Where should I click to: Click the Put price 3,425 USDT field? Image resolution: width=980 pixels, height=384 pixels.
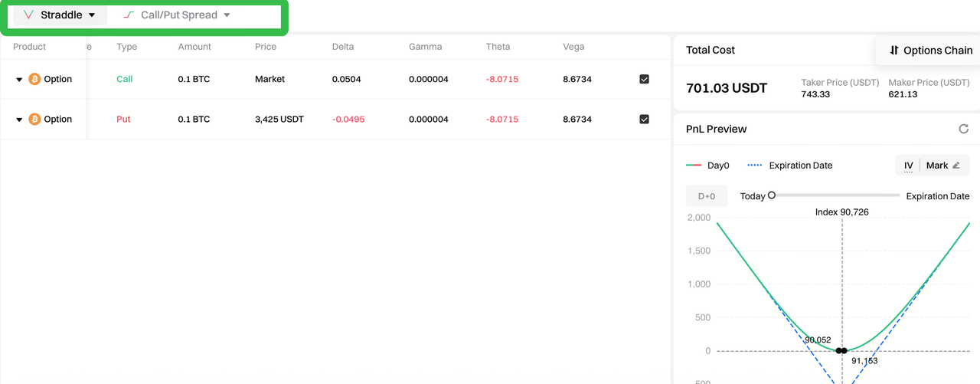pos(279,119)
